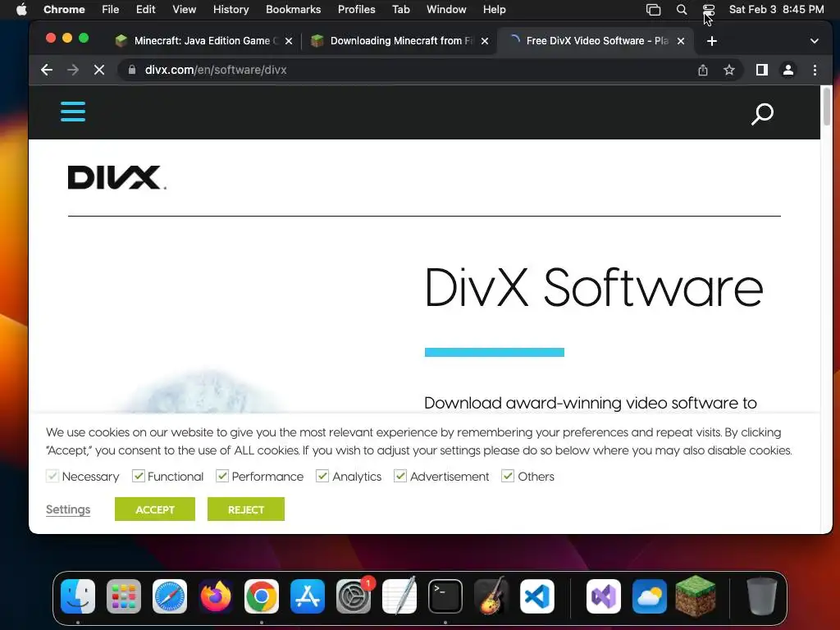The width and height of the screenshot is (840, 630).
Task: Open App Store from the Dock
Action: tap(308, 596)
